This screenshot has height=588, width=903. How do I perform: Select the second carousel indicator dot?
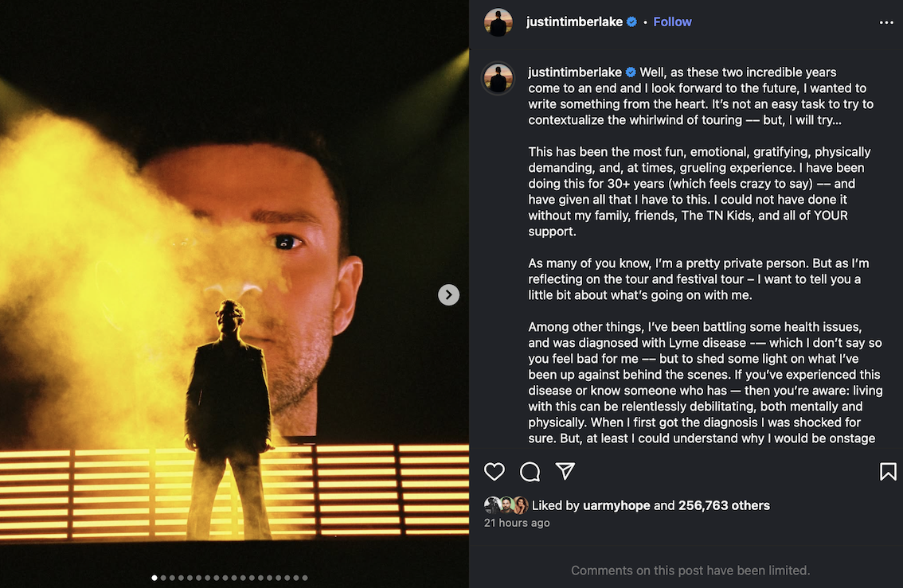[x=163, y=578]
